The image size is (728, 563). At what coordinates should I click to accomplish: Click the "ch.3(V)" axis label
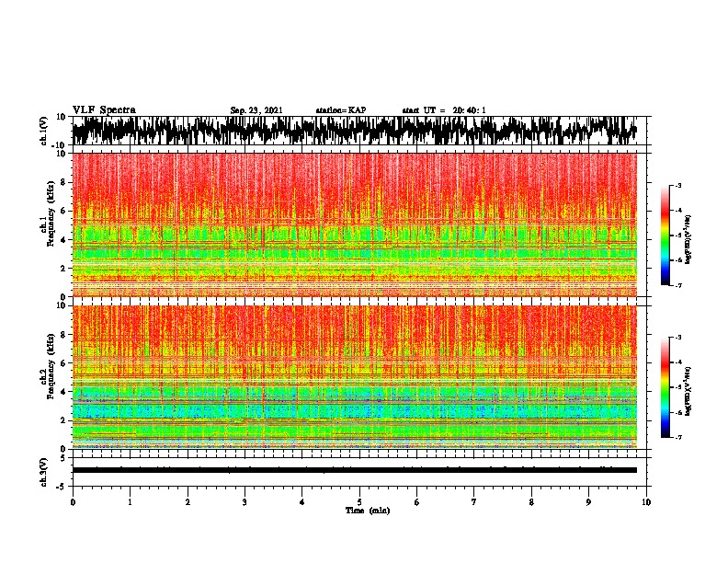click(44, 472)
